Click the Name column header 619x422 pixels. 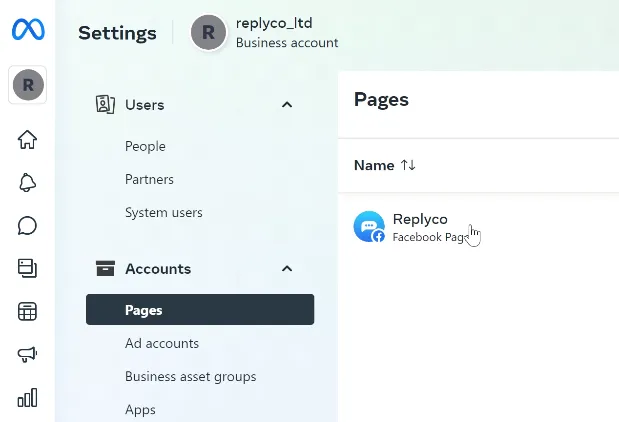point(374,165)
